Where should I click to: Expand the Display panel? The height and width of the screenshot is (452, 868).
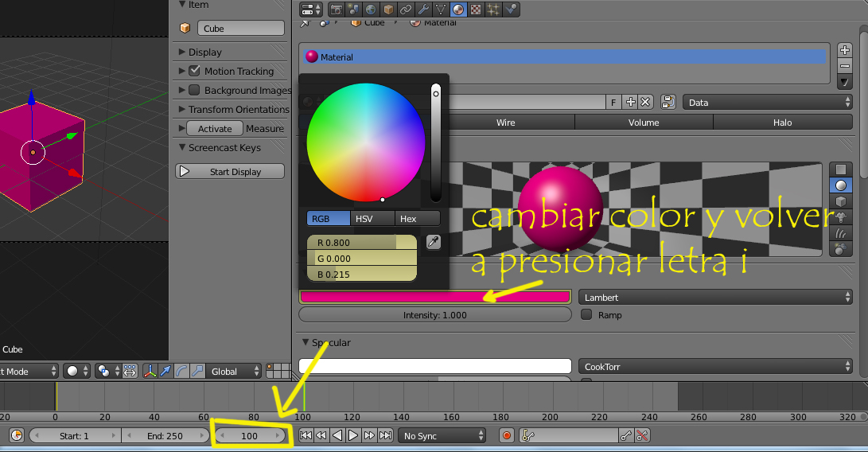(x=182, y=52)
